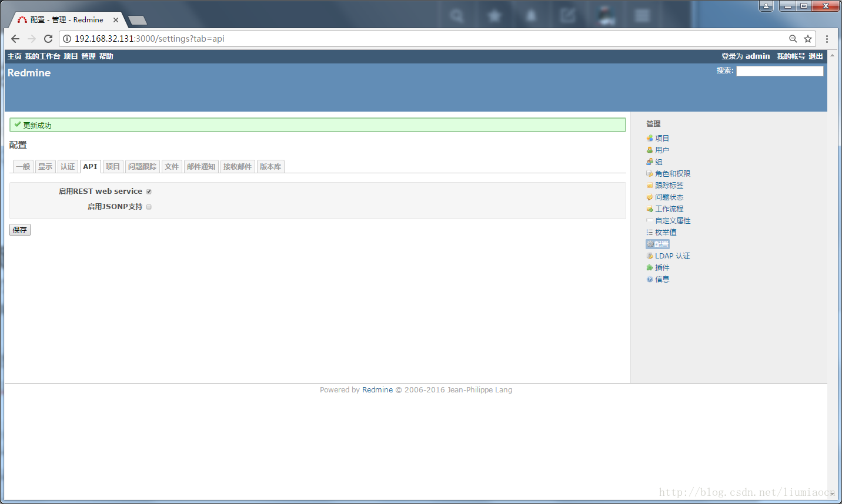
Task: Open the Chrome three-dot menu
Action: [827, 39]
